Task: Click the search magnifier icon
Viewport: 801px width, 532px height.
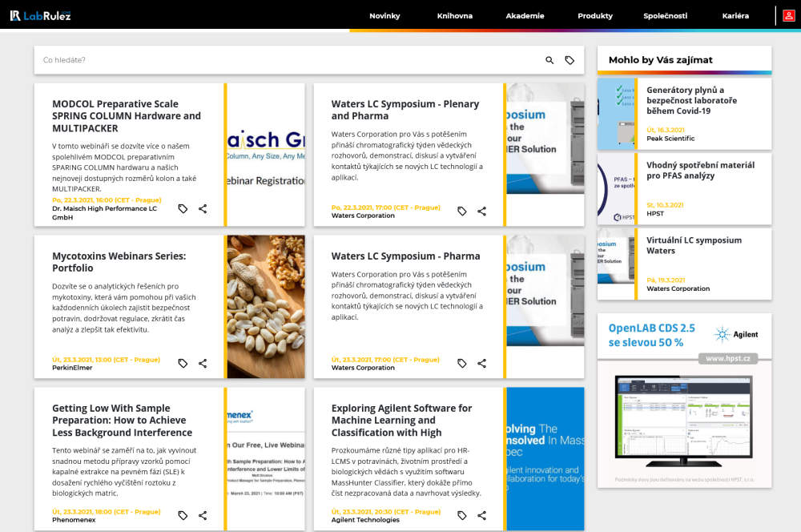Action: pyautogui.click(x=549, y=60)
